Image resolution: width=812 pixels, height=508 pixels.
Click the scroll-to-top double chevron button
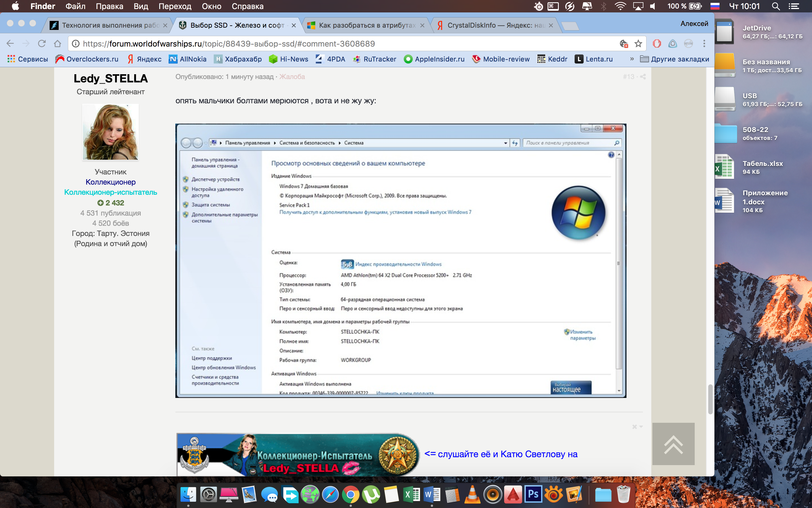click(x=673, y=443)
